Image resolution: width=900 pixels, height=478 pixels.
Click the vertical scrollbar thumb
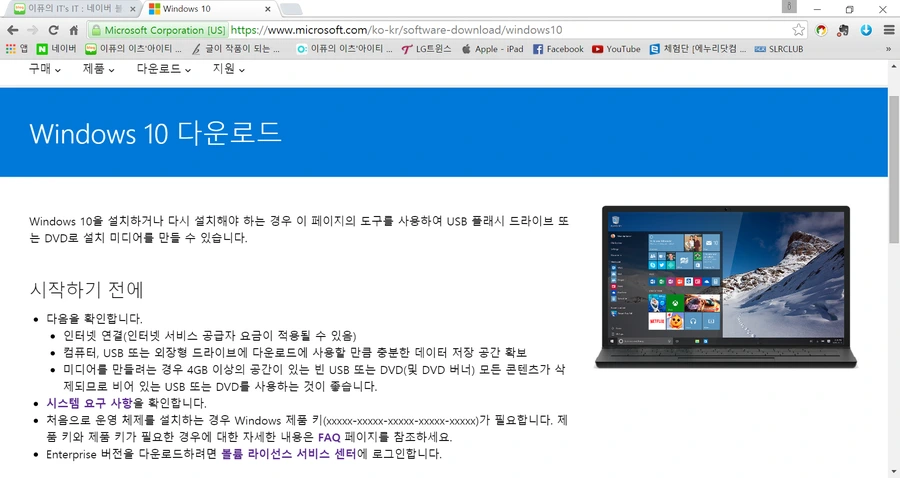pyautogui.click(x=894, y=169)
